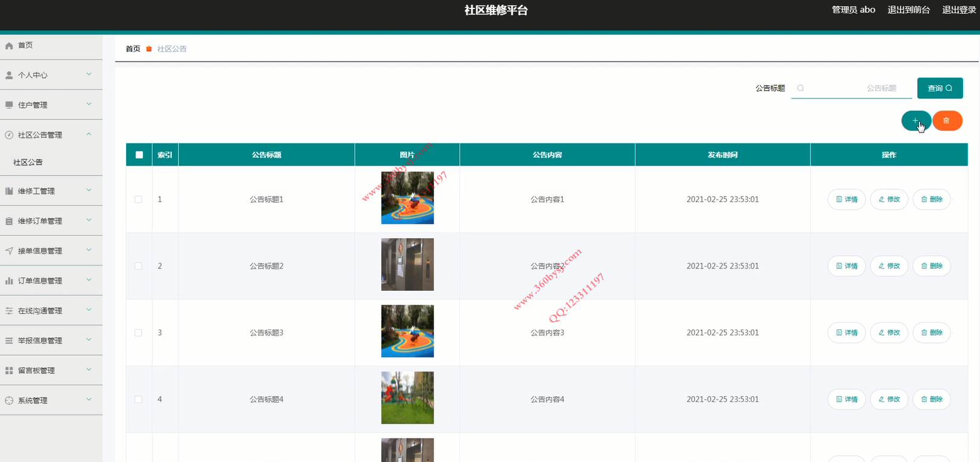
Task: Open thumbnail image of 公告标题3
Action: [407, 331]
